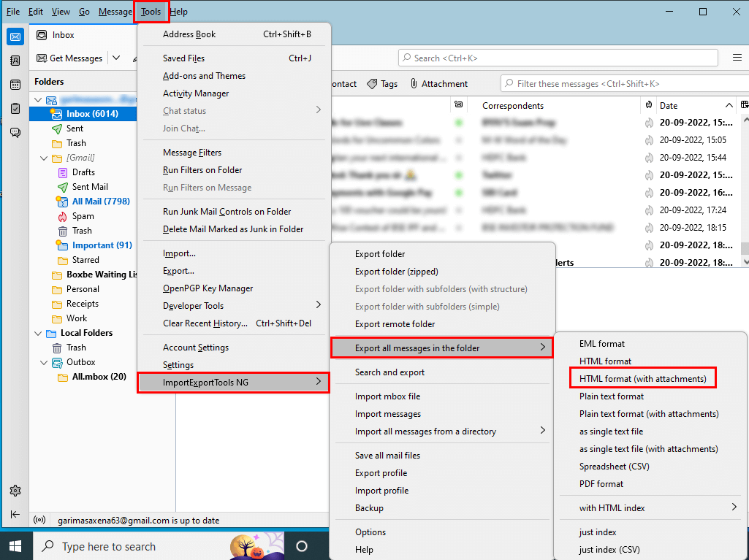Select the All.mbox (20) folder
Viewport: 749px width, 560px height.
[x=99, y=377]
